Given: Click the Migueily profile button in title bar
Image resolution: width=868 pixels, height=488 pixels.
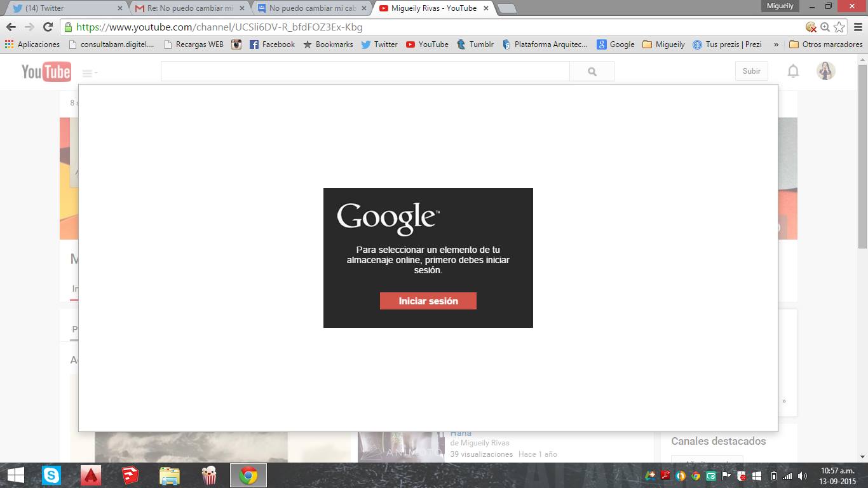Looking at the screenshot, I should point(780,6).
